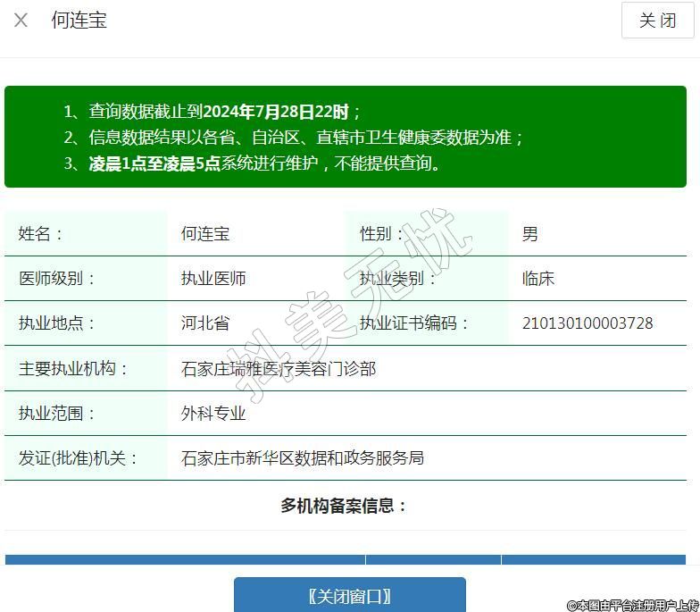
Task: Select the 河北省 location value
Action: coord(205,323)
